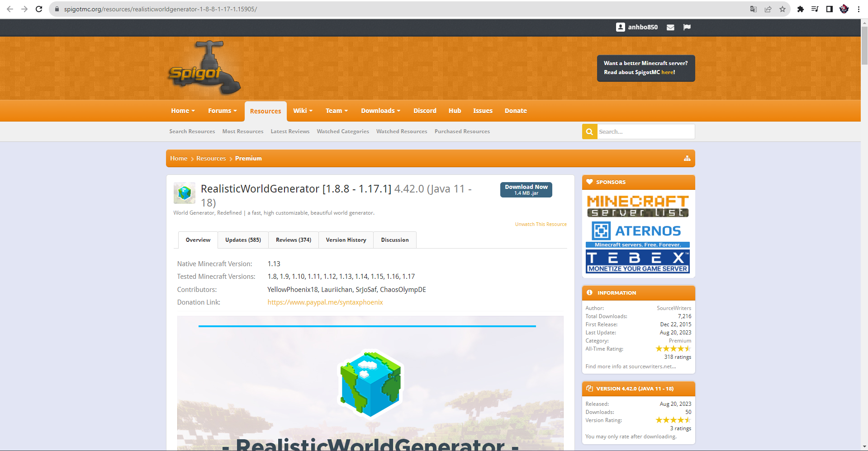Open 'Find more info at sourcewriters.net' link
868x451 pixels.
(631, 366)
